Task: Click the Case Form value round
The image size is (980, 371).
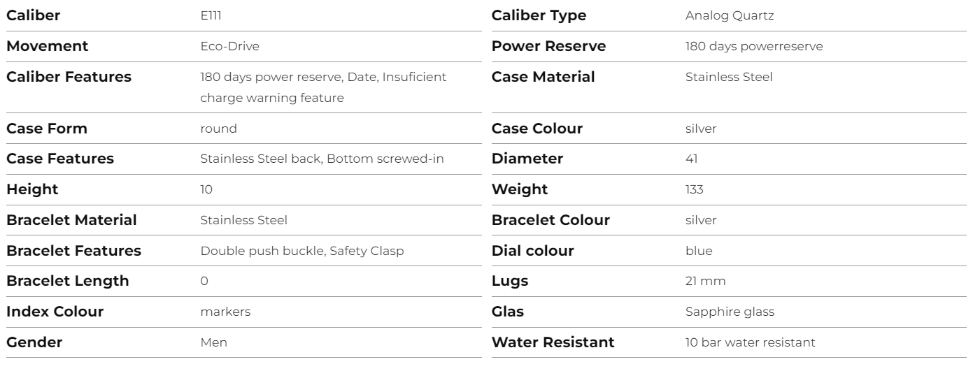Action: coord(218,129)
